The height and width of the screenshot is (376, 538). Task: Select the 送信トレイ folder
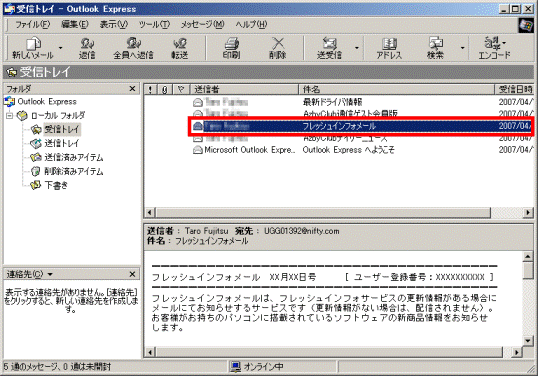(x=62, y=143)
